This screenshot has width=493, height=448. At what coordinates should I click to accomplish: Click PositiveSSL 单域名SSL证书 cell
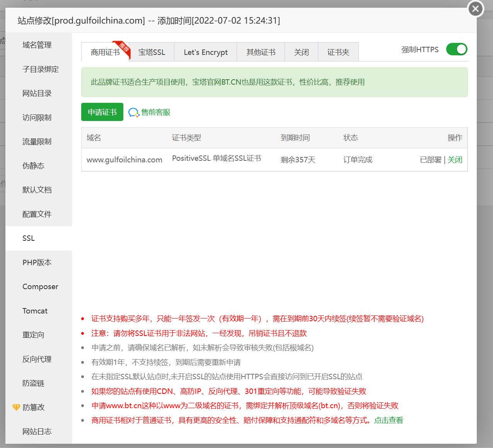click(x=217, y=158)
